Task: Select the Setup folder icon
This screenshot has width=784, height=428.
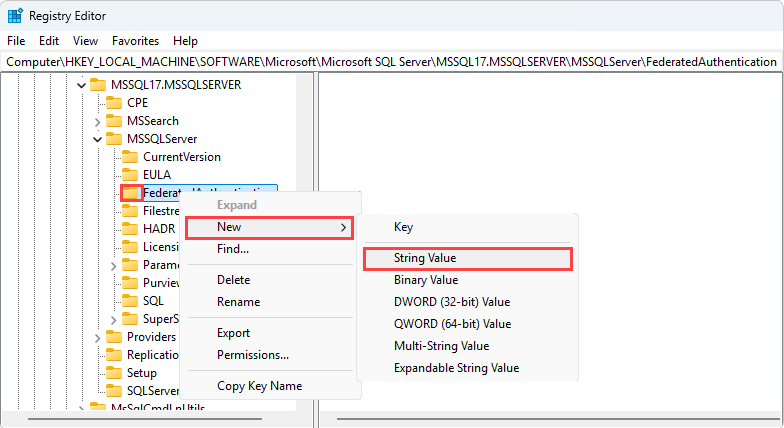Action: [x=113, y=373]
